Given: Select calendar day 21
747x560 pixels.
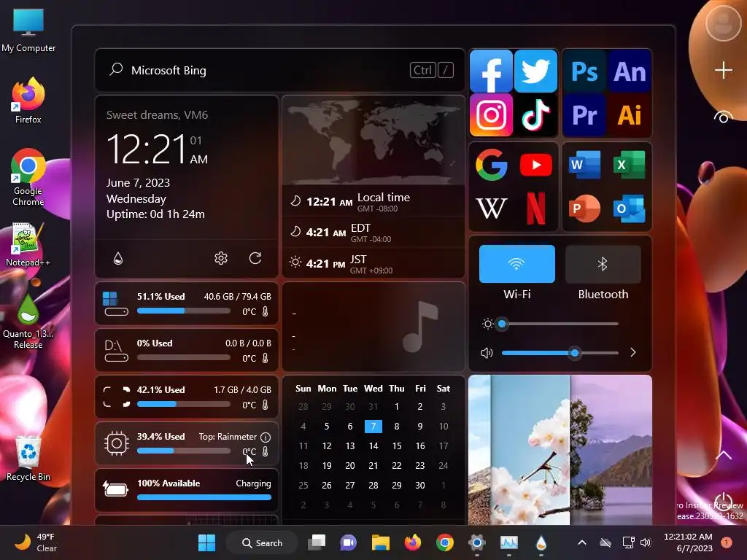Looking at the screenshot, I should click(x=373, y=466).
